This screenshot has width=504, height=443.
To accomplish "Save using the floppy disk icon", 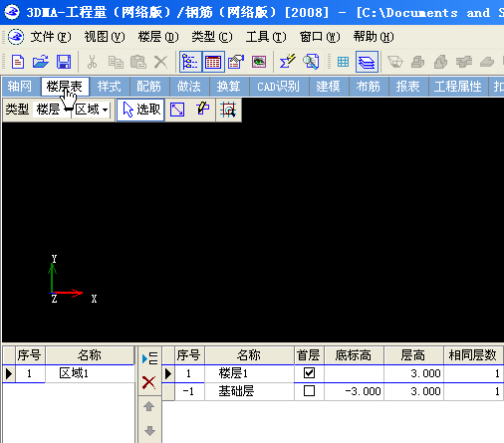I will tap(64, 62).
